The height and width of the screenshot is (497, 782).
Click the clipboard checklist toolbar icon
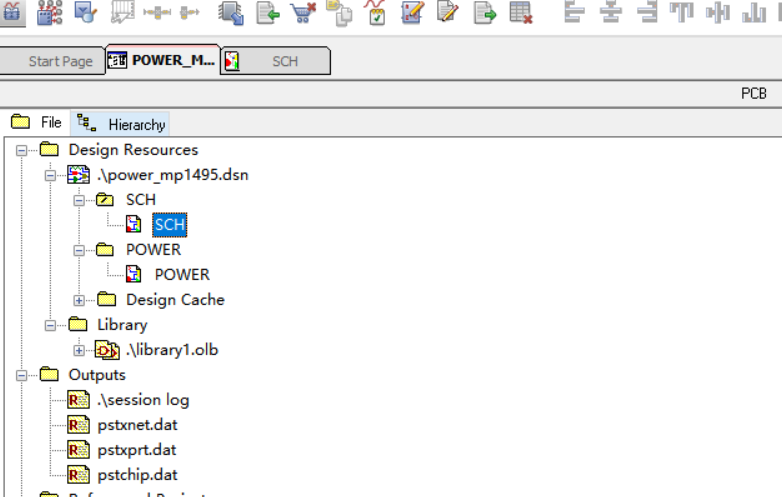(x=376, y=12)
